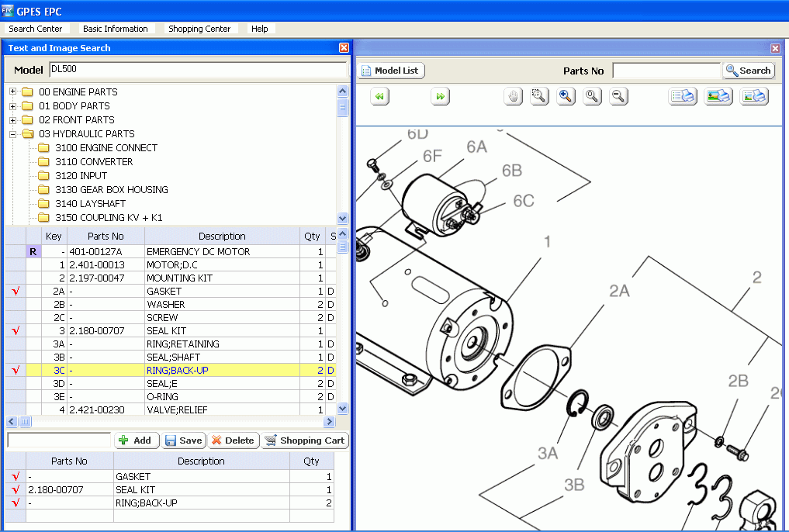Expand the 00 ENGINE PARTS folder
The width and height of the screenshot is (789, 532).
pos(11,91)
